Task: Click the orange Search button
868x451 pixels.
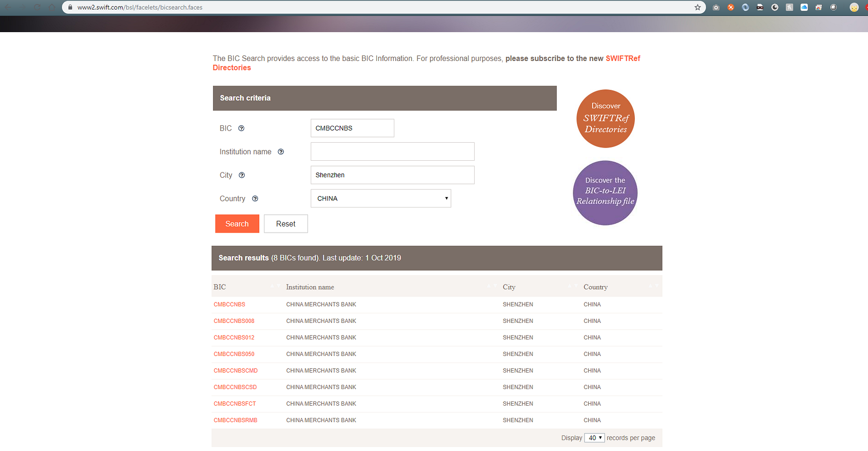Action: [237, 224]
